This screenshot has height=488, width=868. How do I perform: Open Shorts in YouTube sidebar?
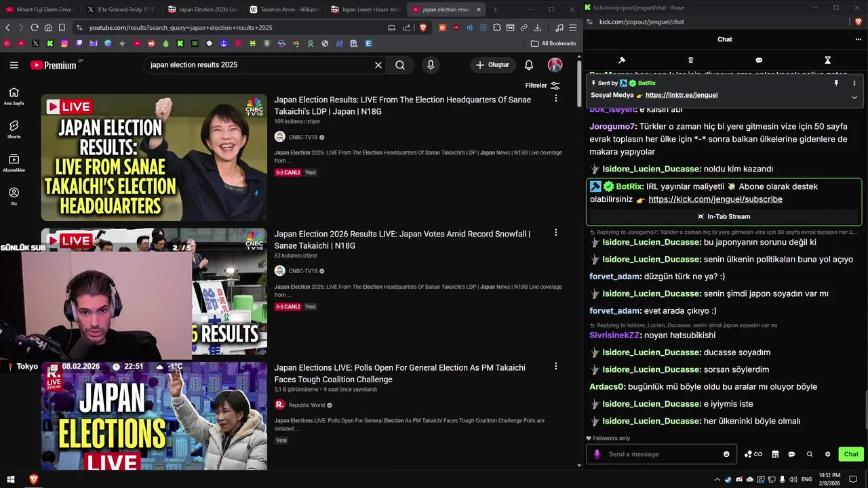14,129
